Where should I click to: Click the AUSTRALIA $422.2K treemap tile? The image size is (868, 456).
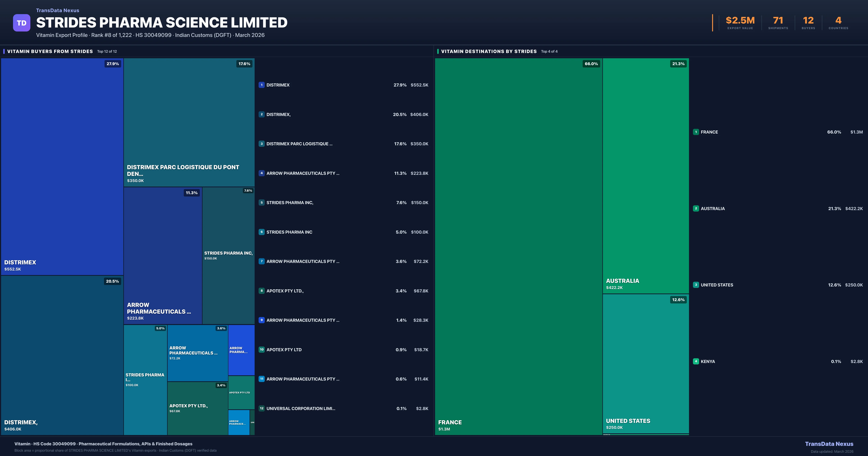click(x=646, y=175)
